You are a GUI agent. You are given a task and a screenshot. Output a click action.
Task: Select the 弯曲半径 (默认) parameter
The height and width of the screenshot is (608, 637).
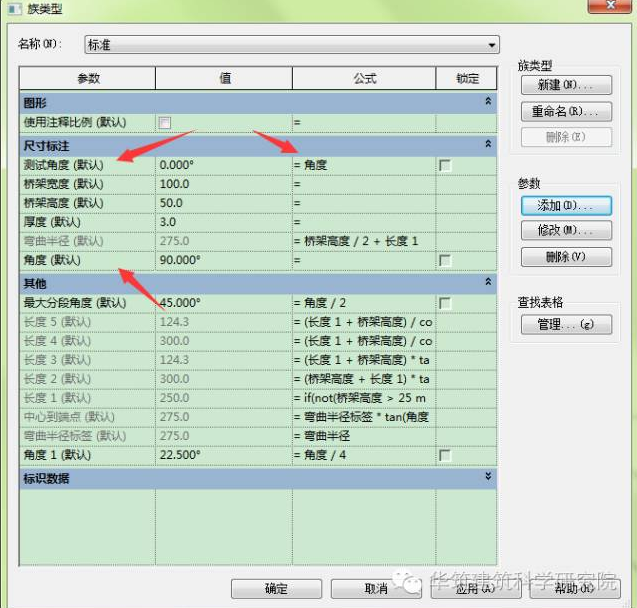point(87,241)
